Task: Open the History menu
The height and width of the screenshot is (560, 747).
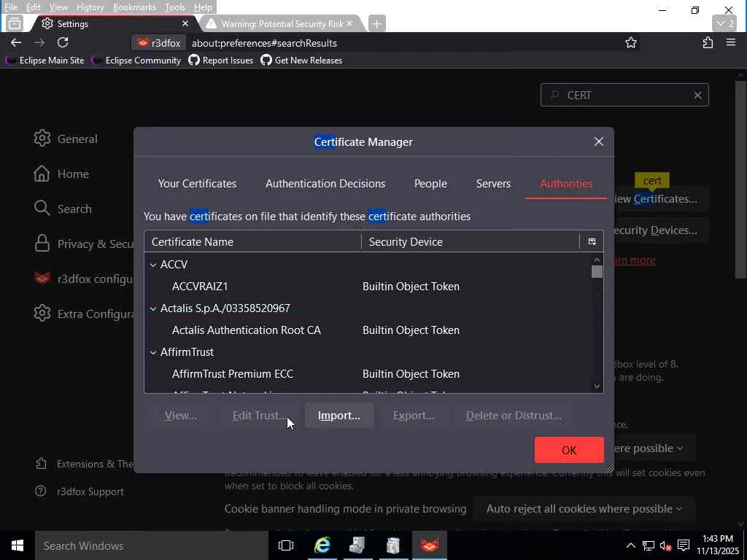Action: tap(90, 7)
